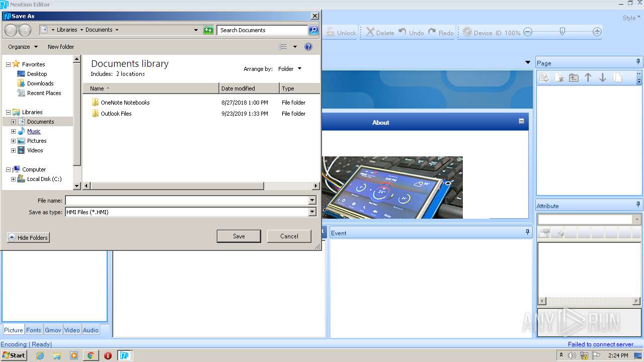Switch to the Fonts tab
The width and height of the screenshot is (644, 362).
click(34, 330)
